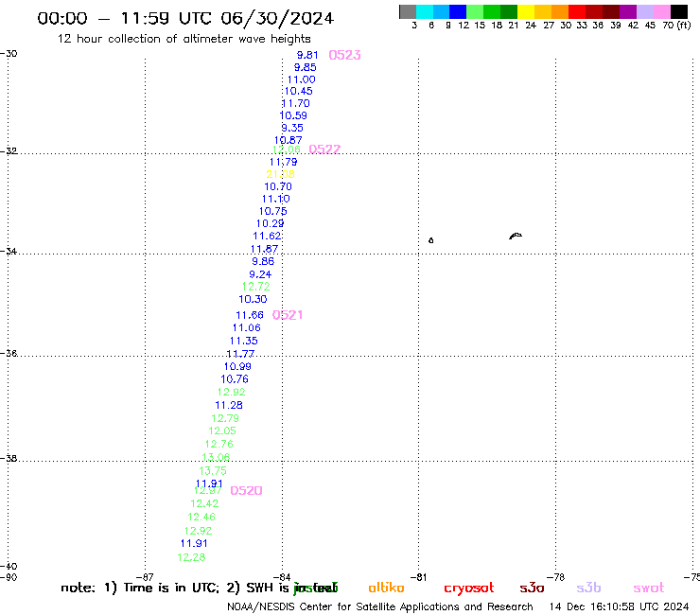Click the 11.00 wave height value
This screenshot has width=700, height=615.
302,79
